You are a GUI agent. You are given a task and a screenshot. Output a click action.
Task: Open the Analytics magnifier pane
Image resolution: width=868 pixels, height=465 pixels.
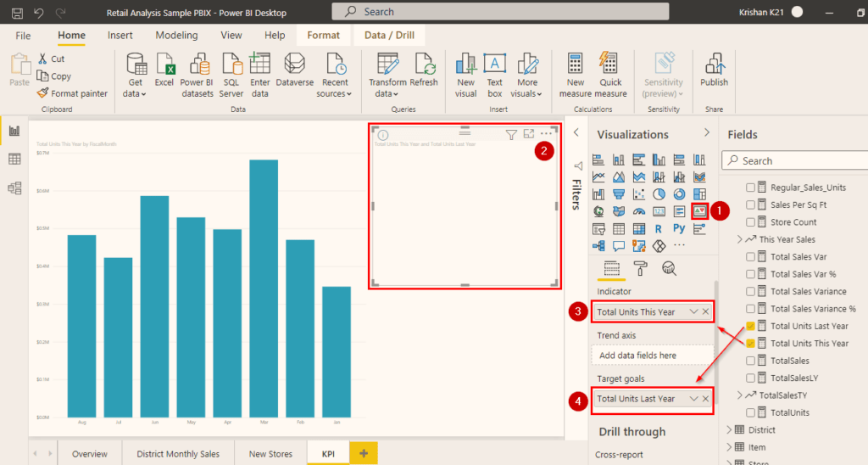tap(670, 269)
